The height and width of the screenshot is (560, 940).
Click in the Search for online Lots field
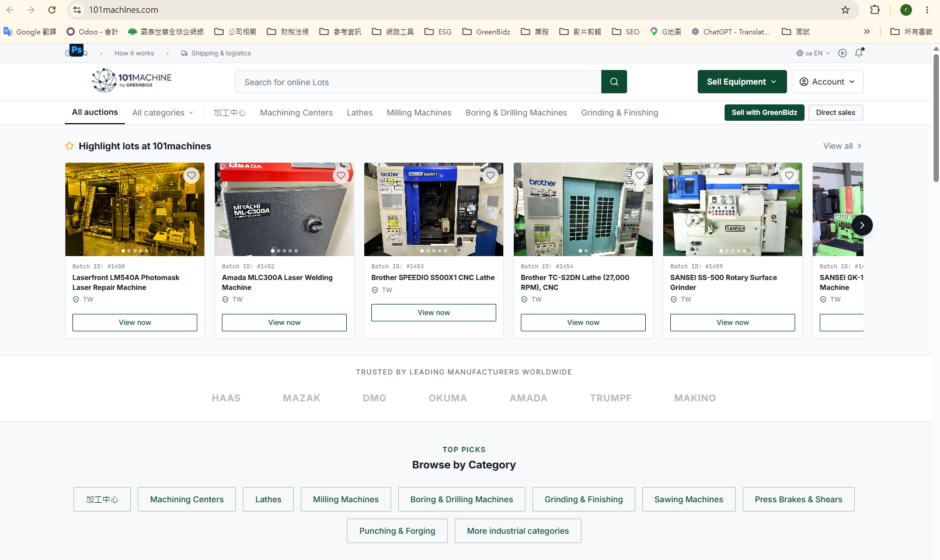click(x=418, y=82)
